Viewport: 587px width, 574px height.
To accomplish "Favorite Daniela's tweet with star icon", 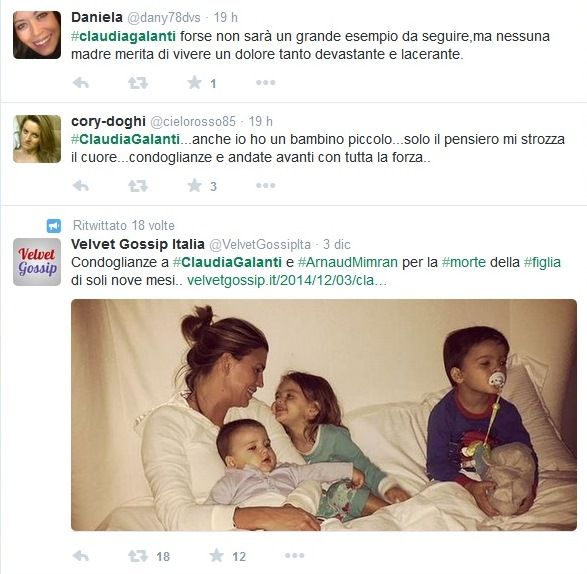I will [194, 82].
